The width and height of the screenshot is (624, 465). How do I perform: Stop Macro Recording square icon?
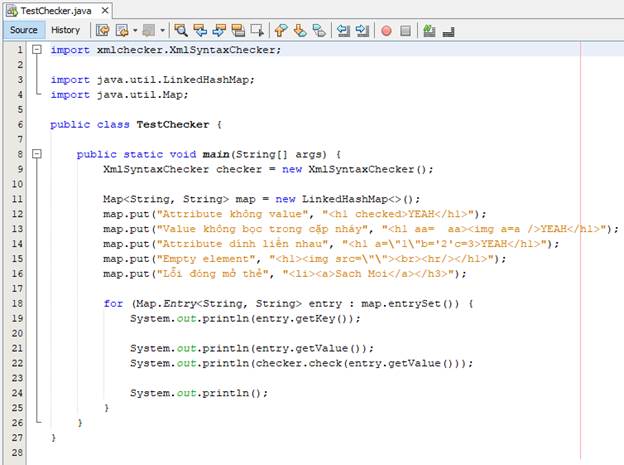tap(405, 31)
